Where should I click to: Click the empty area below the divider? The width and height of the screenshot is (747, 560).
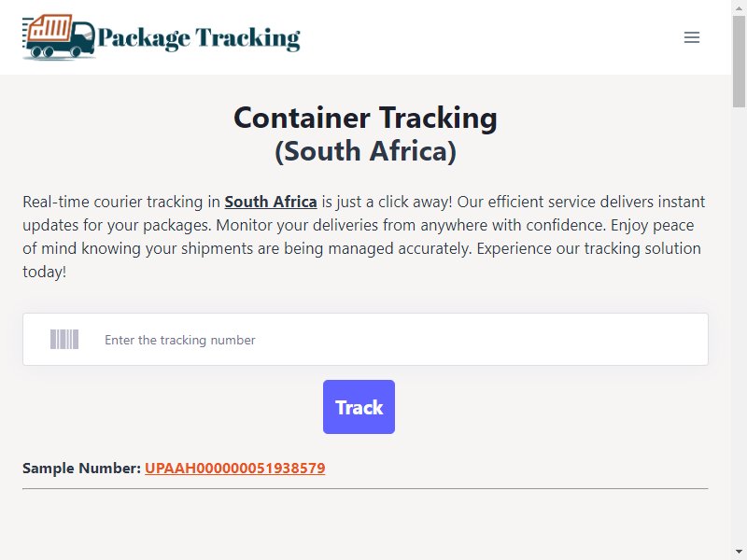pos(365,525)
